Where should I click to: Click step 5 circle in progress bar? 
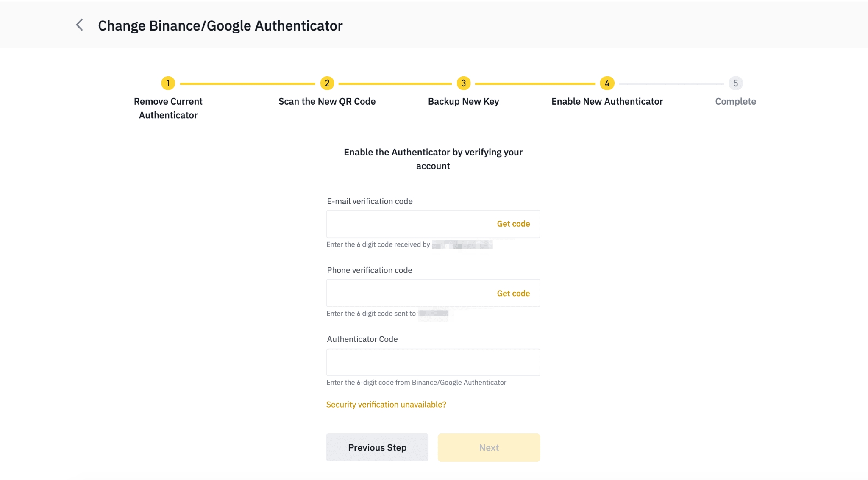click(x=735, y=83)
